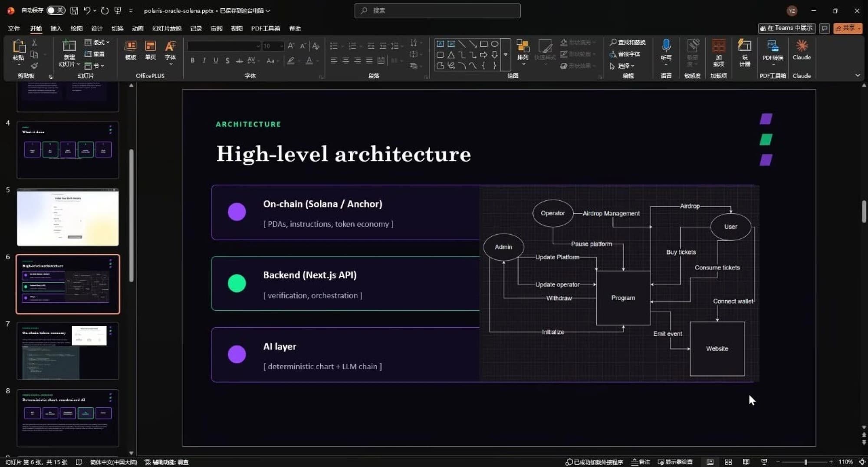Open the comments speech bubble icon
The height and width of the screenshot is (467, 868).
(x=825, y=28)
